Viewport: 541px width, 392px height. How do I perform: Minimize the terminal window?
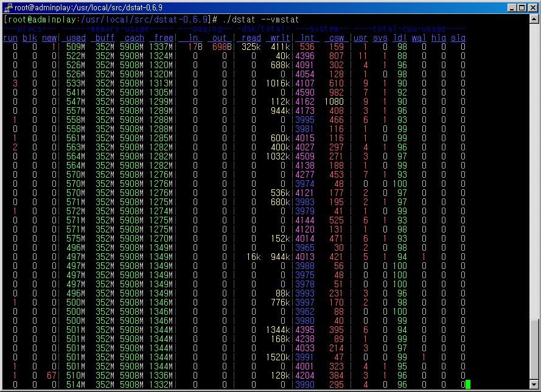[x=513, y=6]
